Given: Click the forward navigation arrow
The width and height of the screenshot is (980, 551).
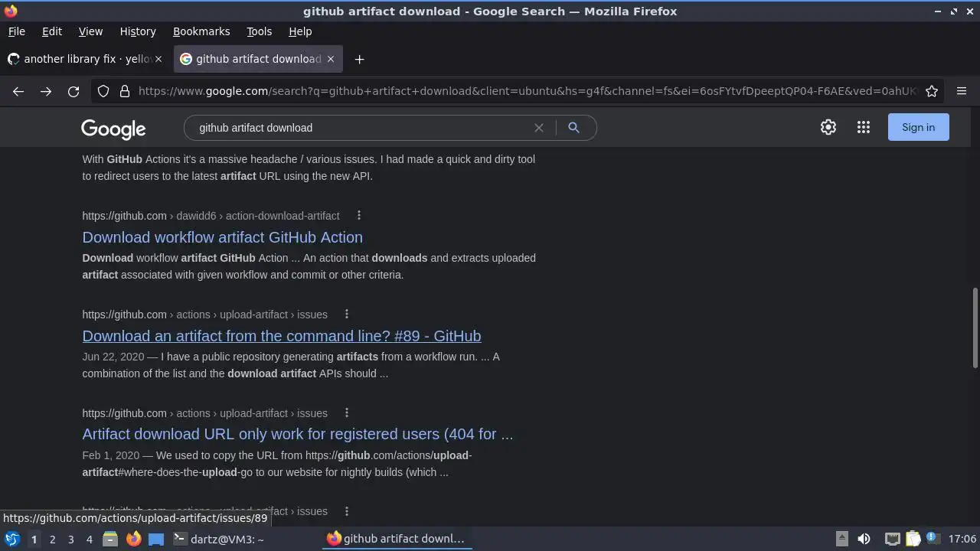Looking at the screenshot, I should coord(46,91).
